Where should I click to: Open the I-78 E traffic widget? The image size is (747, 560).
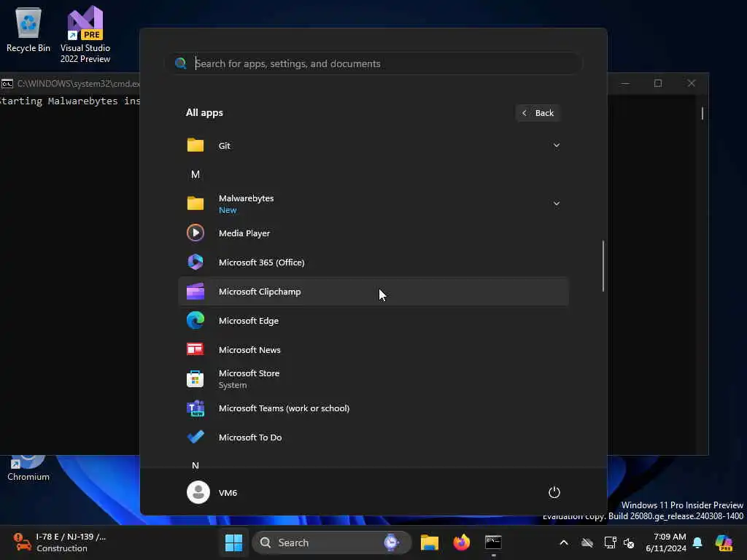click(60, 542)
